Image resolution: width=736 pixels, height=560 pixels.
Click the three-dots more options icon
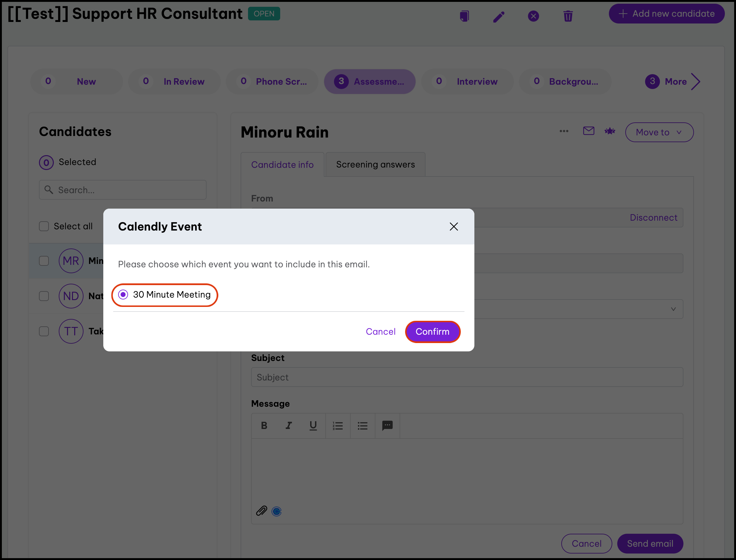563,131
